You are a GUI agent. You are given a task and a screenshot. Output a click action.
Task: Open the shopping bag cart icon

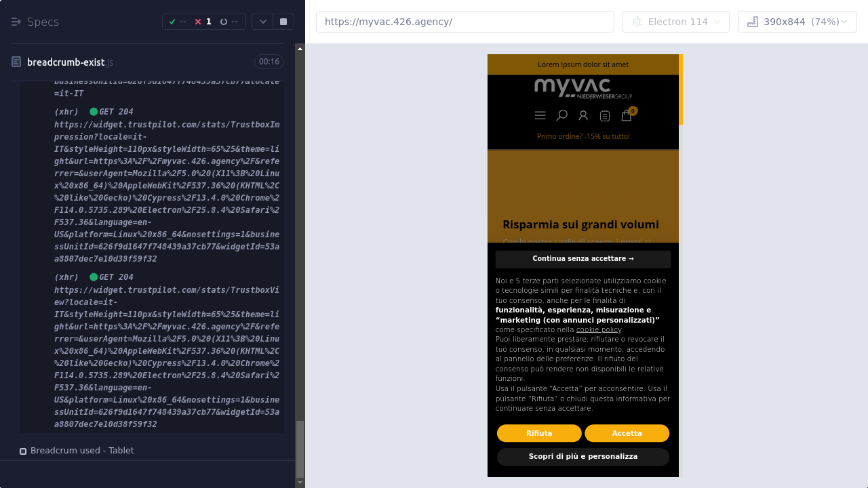point(627,116)
